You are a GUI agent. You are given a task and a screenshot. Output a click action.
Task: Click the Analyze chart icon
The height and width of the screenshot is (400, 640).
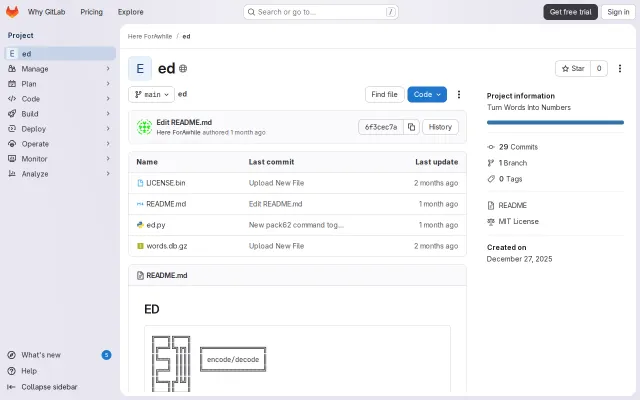12,173
